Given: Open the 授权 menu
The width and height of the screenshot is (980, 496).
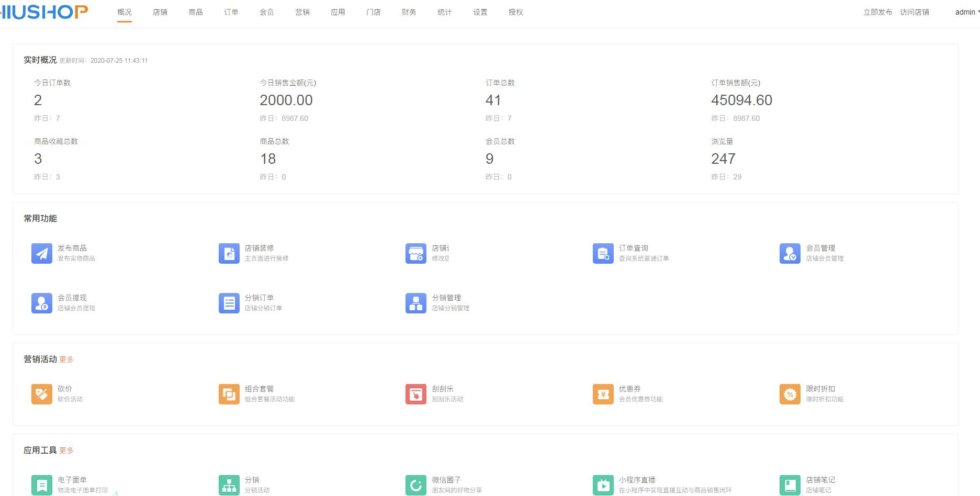Looking at the screenshot, I should [516, 12].
